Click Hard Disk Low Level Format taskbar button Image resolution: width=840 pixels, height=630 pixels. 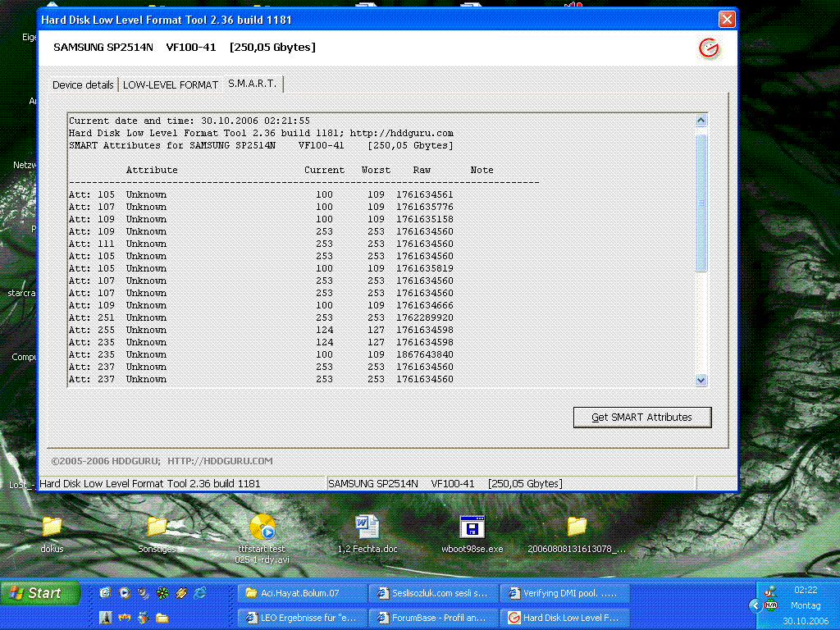(564, 618)
